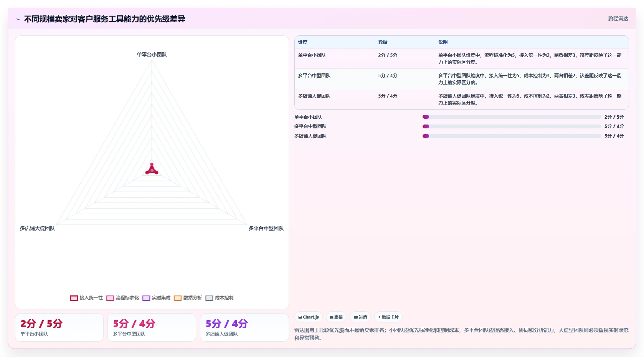644x357 pixels.
Task: Toggle the 数据分析 legend series
Action: 188,298
